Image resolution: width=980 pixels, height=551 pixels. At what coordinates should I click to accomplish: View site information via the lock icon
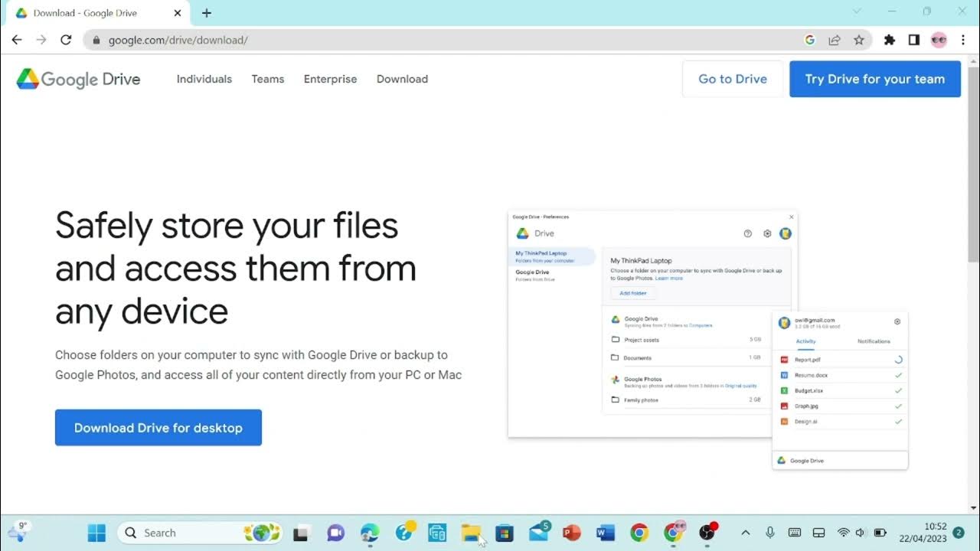click(96, 40)
